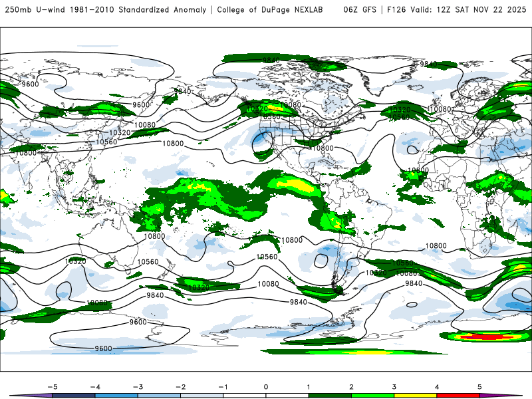The width and height of the screenshot is (532, 399).
Task: Click the 06Z GFS model label
Action: (x=360, y=9)
